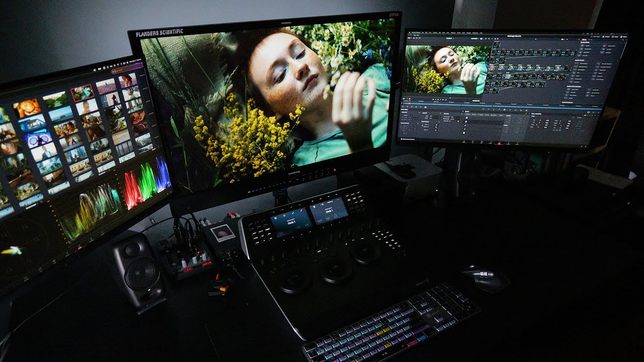Click the viewer image in the Resolve window

446,69
